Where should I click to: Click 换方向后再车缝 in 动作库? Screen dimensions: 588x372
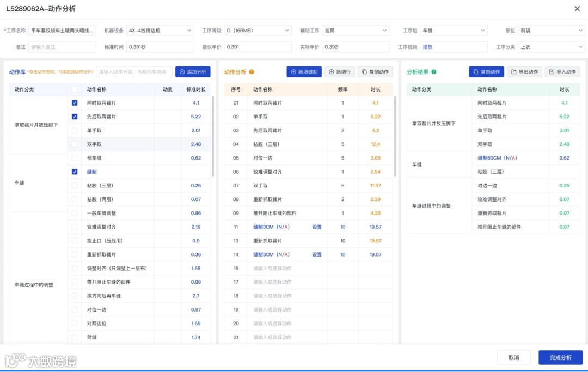(x=104, y=296)
